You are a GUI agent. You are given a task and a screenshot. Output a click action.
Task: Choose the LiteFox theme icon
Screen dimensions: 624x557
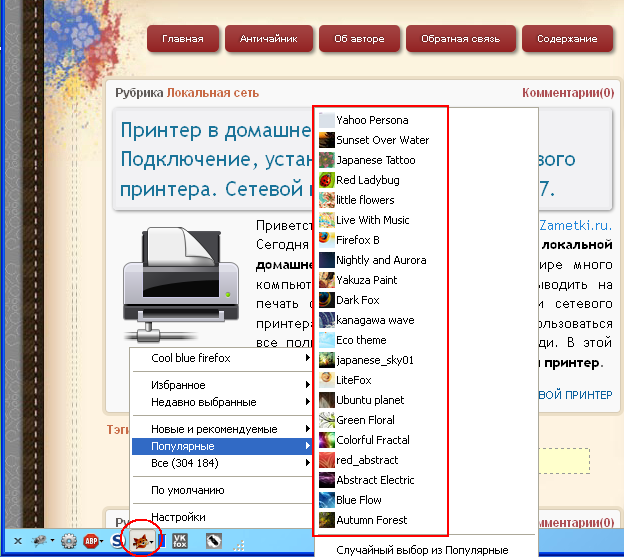click(x=326, y=380)
